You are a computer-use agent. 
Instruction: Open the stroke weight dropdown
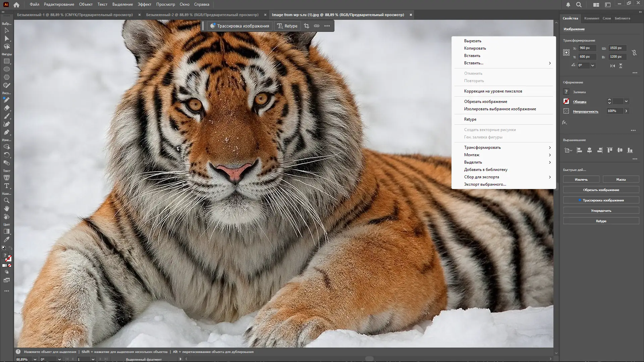pos(626,101)
